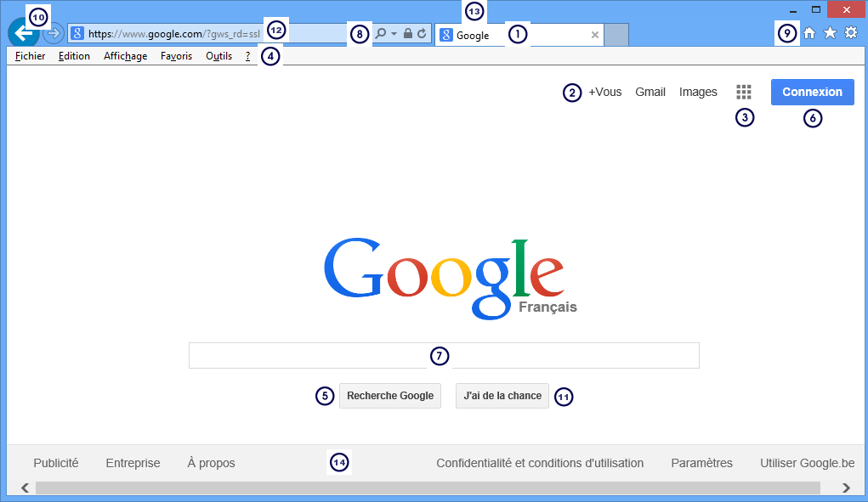Open Favorites with the star icon
Image resolution: width=868 pixels, height=502 pixels.
click(830, 33)
